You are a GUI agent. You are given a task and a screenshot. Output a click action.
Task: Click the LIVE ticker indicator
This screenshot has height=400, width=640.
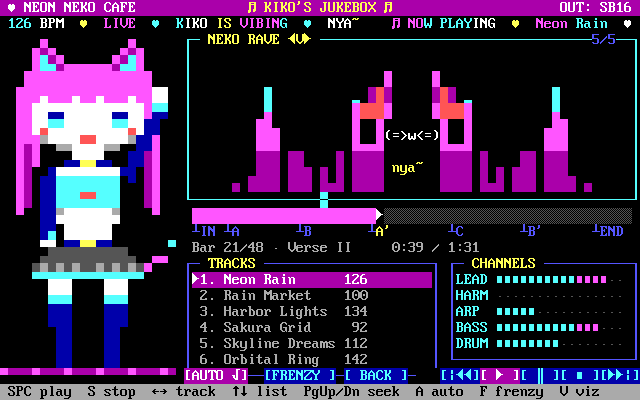tap(120, 23)
